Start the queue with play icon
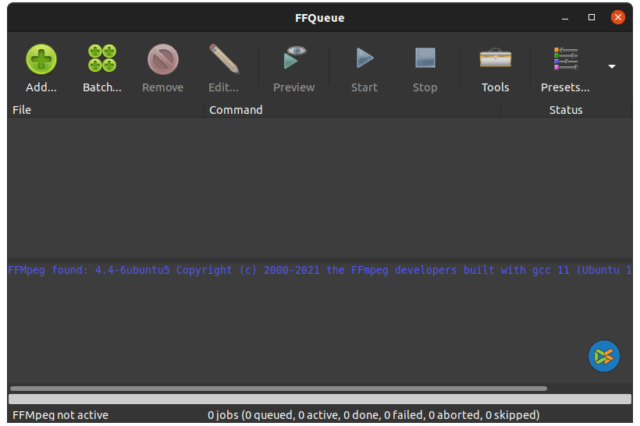Screen dimensions: 640x426 (364, 60)
